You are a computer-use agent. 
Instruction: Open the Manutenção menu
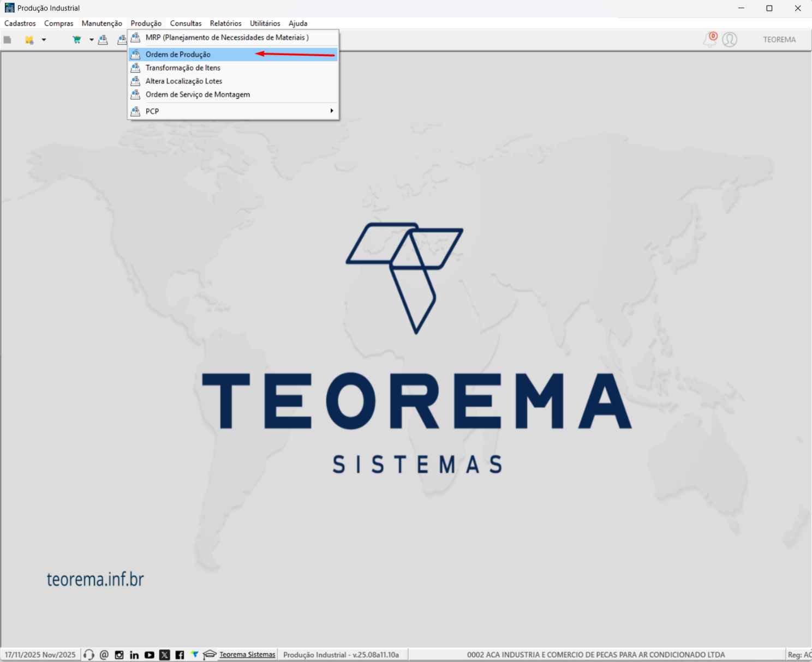coord(102,23)
